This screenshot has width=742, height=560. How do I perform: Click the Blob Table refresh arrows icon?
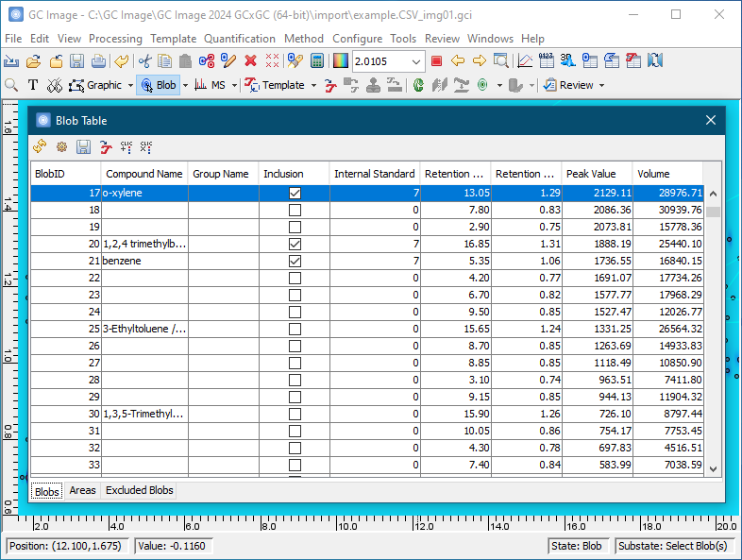(x=40, y=146)
